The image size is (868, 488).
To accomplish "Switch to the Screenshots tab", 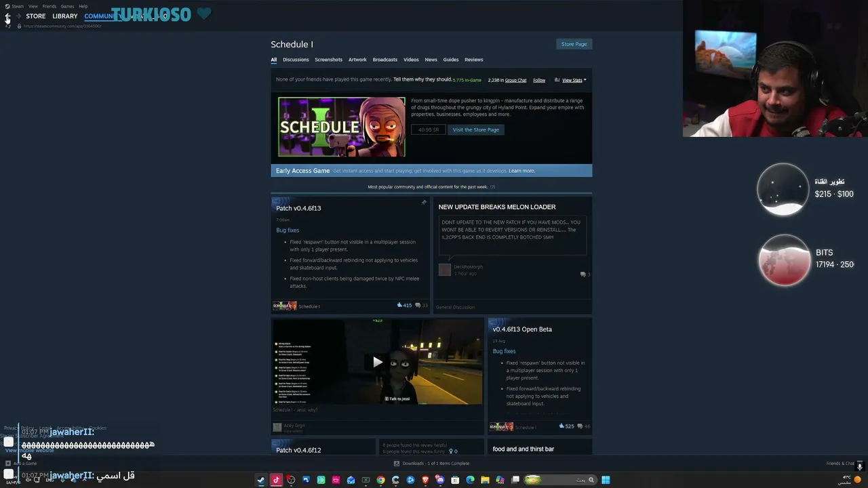I will coord(328,60).
